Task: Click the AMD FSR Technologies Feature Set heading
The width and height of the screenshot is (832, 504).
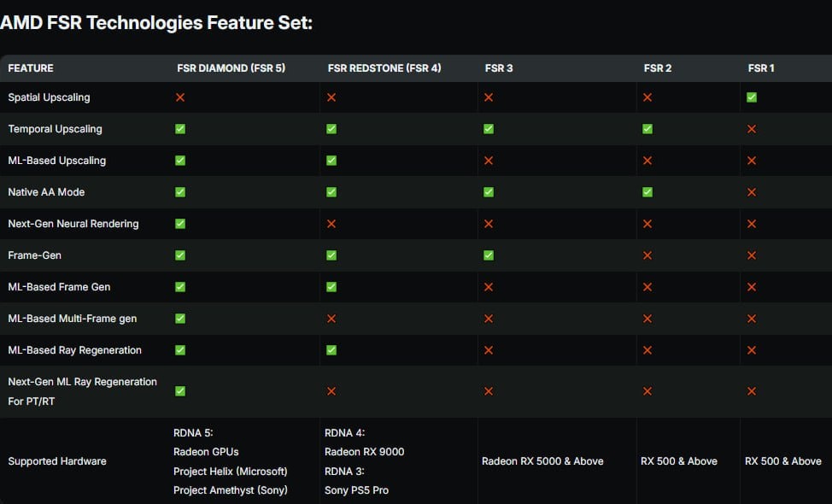Action: pyautogui.click(x=156, y=23)
